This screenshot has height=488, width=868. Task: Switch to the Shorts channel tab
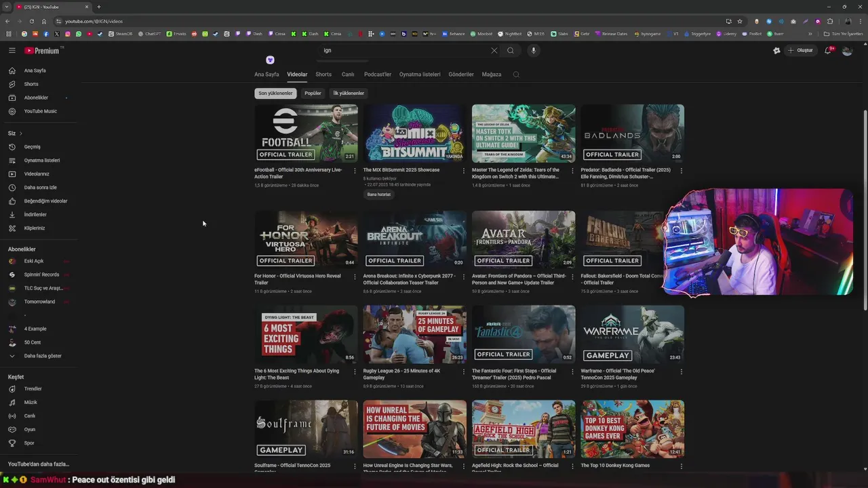click(323, 75)
